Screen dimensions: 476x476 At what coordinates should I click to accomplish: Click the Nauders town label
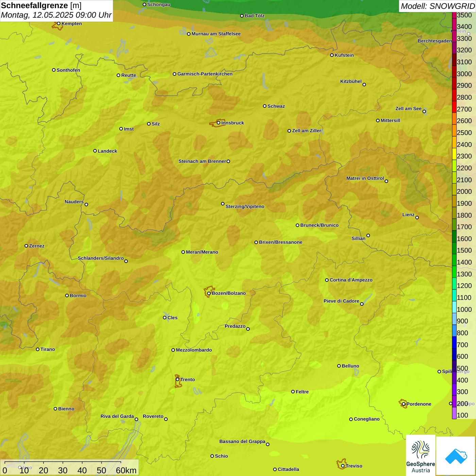point(74,202)
